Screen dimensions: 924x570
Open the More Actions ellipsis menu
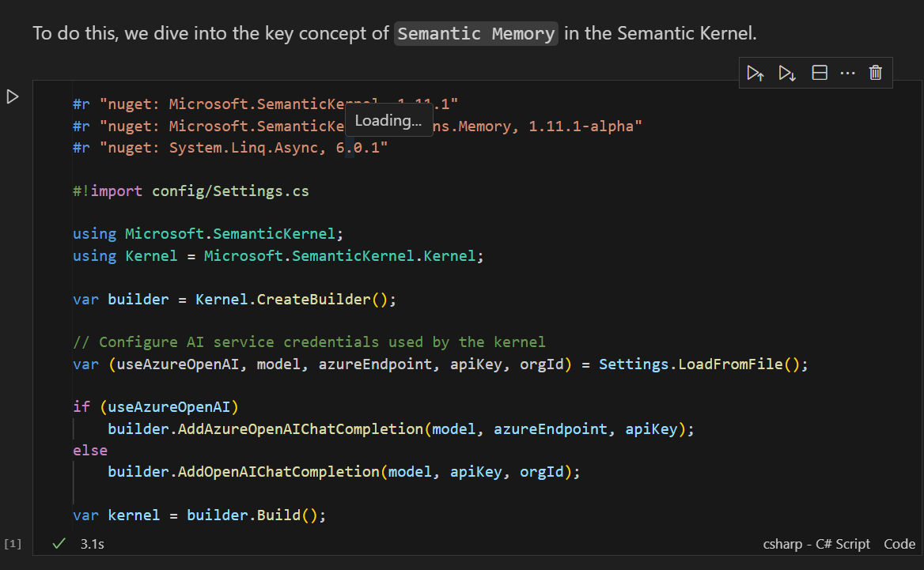[847, 73]
